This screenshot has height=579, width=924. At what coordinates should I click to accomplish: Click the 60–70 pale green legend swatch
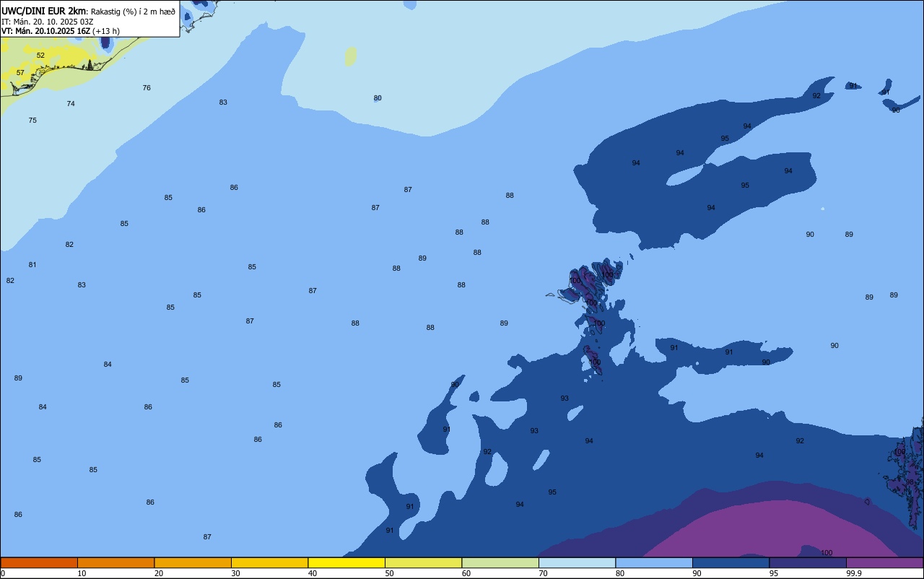click(500, 562)
